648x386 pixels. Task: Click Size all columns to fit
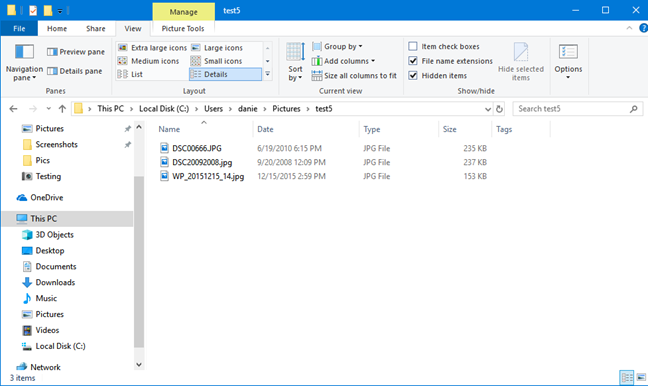(354, 76)
